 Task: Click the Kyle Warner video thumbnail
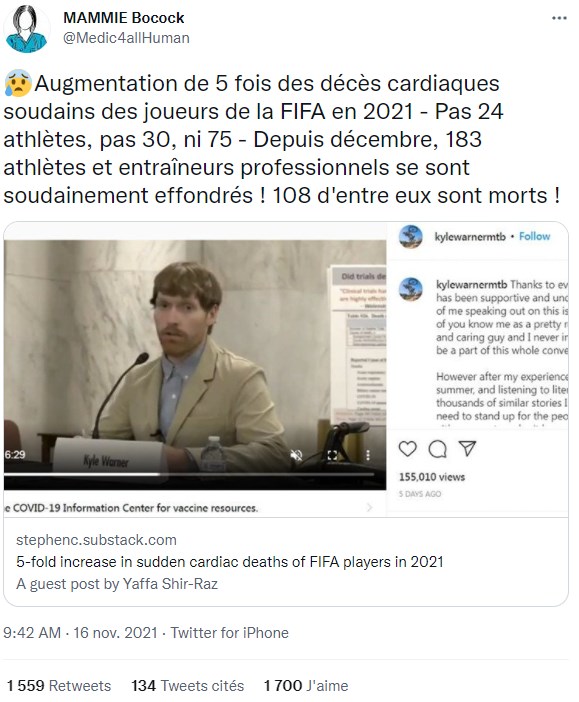point(195,365)
